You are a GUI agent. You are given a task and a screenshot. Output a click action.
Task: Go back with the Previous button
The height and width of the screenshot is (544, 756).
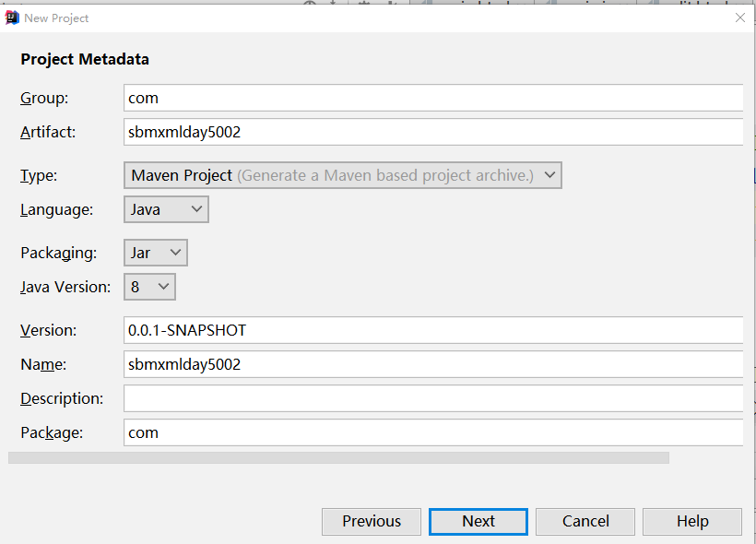point(372,521)
